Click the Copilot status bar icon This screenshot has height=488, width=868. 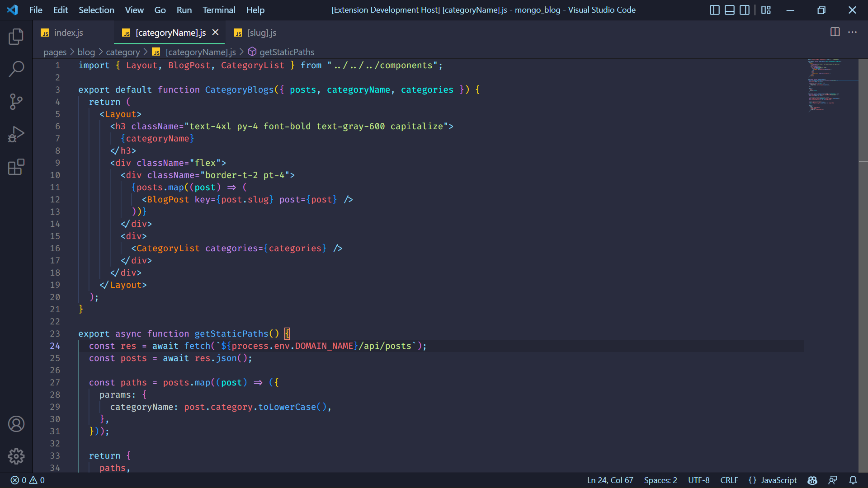tap(812, 480)
